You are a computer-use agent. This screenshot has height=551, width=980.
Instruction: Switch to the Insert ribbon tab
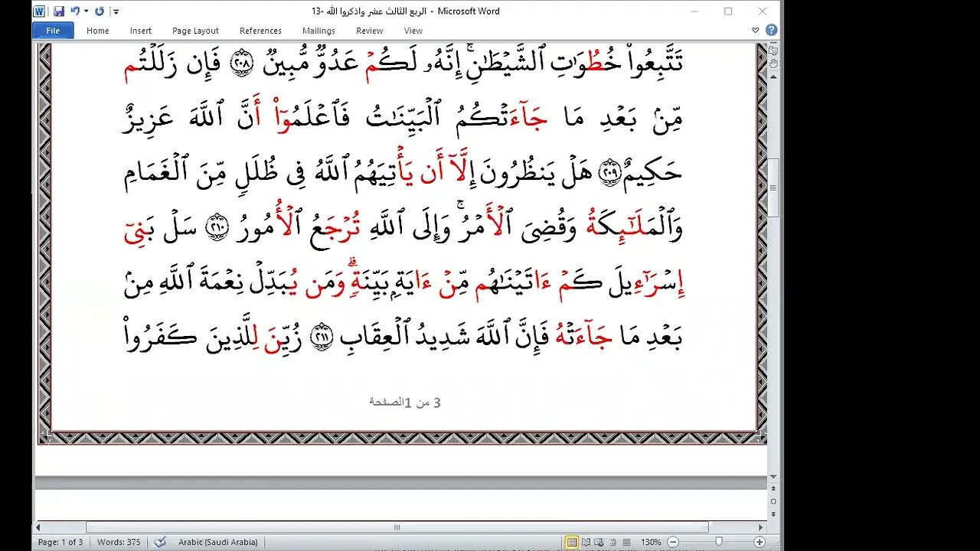click(x=141, y=31)
